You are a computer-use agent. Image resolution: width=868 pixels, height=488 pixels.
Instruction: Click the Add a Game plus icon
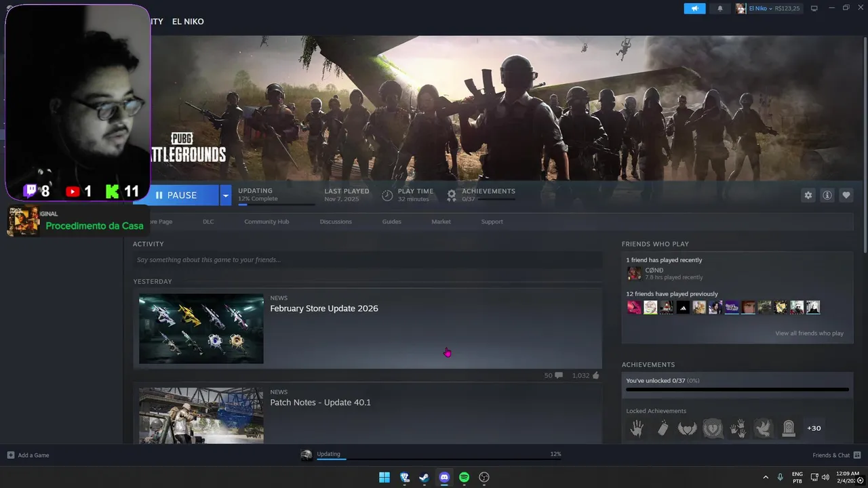(10, 455)
